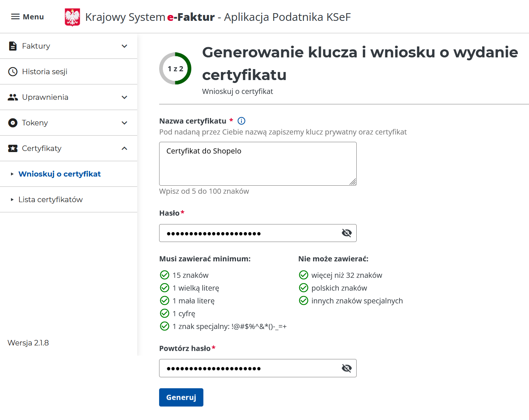Click the Tokeny disc icon
Viewport: 529px width, 420px height.
tap(13, 123)
